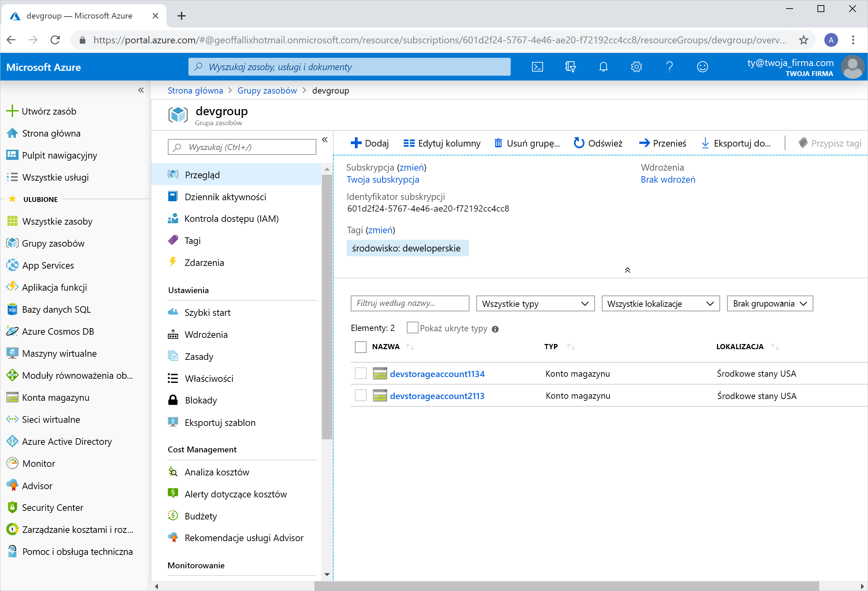The image size is (868, 591).
Task: Open Analiza kosztów cost analysis icon
Action: [x=172, y=472]
